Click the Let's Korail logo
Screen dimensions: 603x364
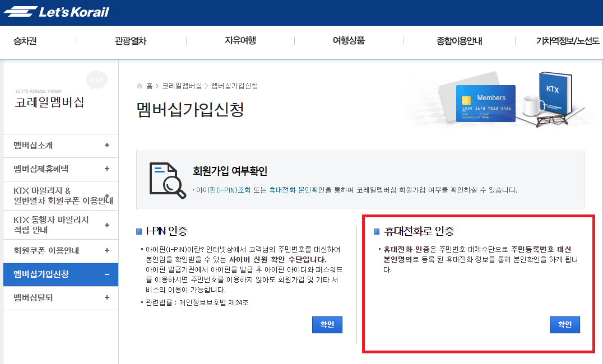tap(57, 12)
